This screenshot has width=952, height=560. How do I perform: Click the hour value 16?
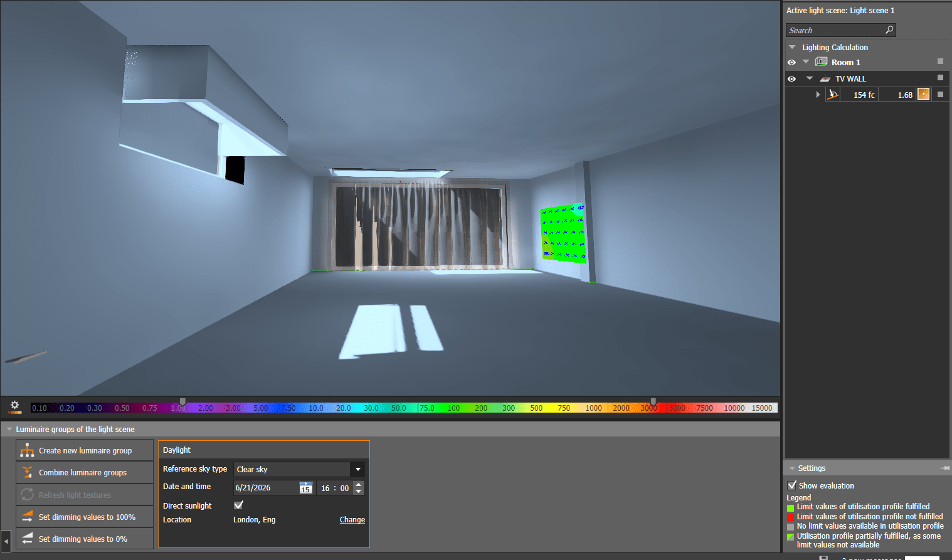325,488
